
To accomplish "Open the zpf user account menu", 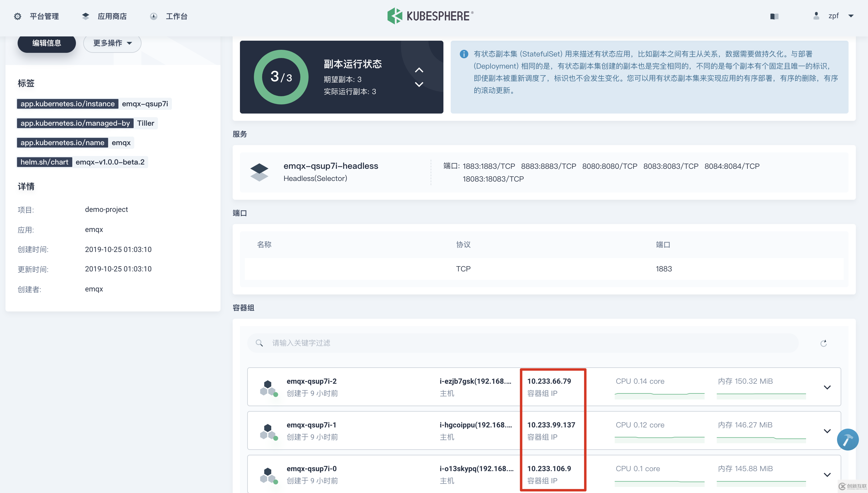I will point(833,16).
